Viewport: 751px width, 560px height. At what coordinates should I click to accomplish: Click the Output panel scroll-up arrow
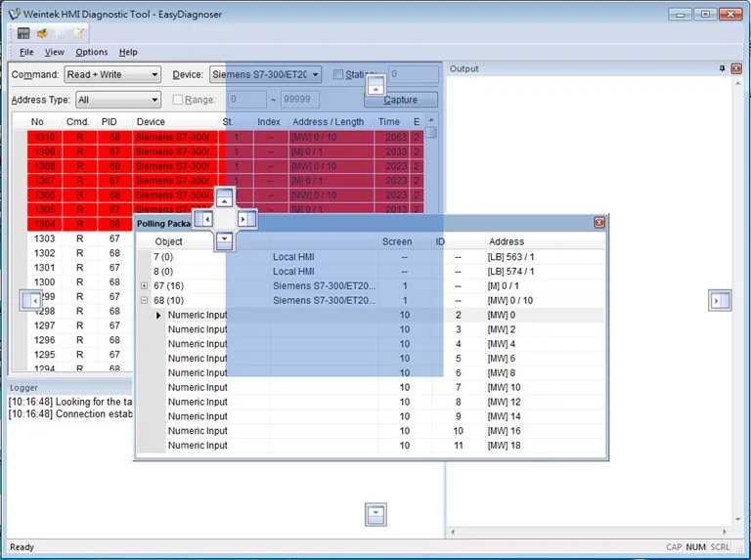click(738, 83)
